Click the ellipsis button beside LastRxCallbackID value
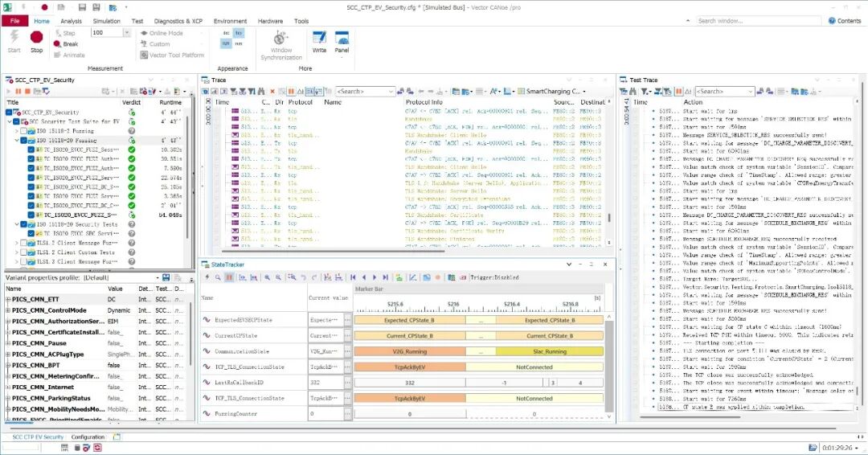Image resolution: width=868 pixels, height=455 pixels. 346,383
